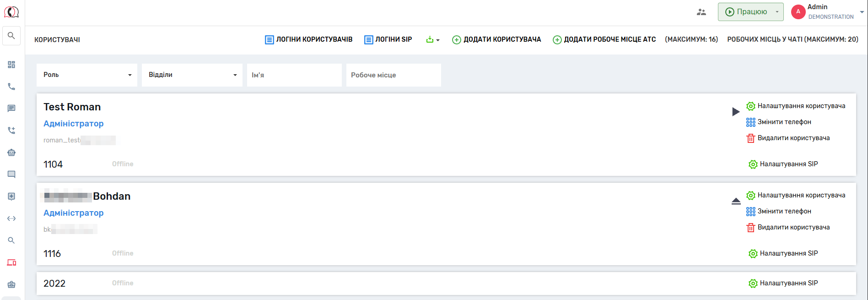
Task: Open Логіни користувачів from the toolbar
Action: (309, 40)
